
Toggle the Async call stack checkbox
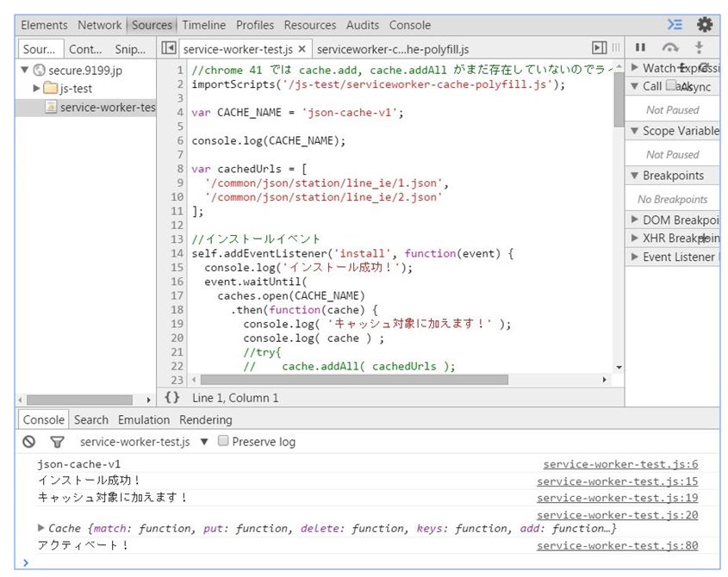(x=671, y=85)
